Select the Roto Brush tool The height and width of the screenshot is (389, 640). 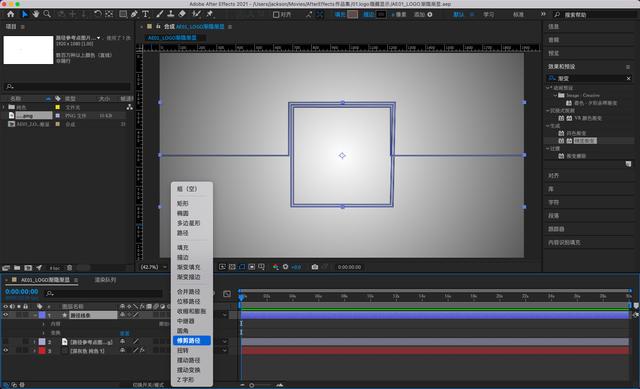196,14
